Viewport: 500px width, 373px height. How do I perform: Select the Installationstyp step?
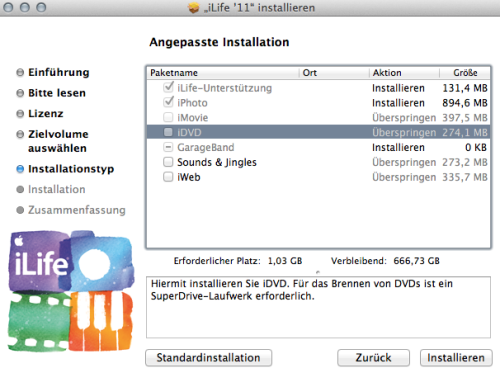pos(71,169)
